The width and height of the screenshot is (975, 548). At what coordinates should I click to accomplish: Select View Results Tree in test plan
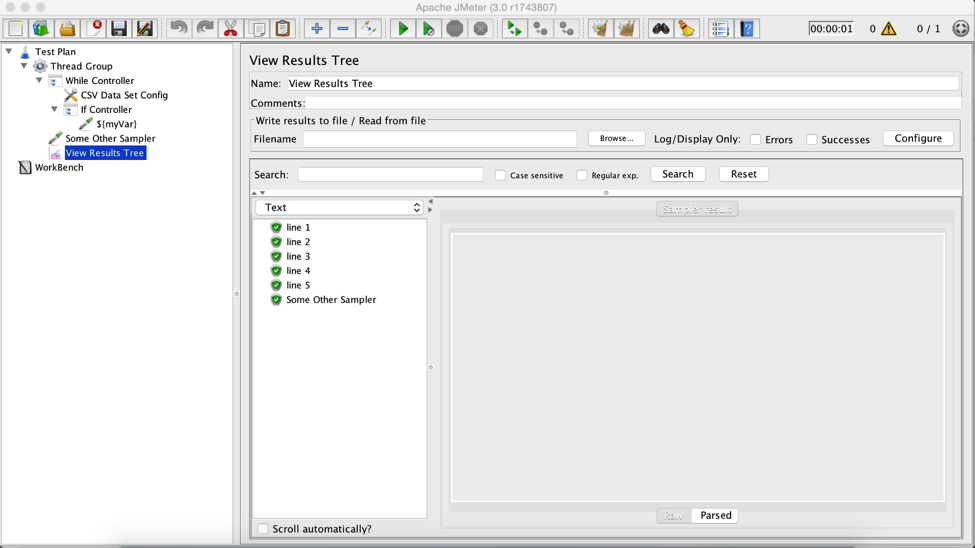point(104,153)
